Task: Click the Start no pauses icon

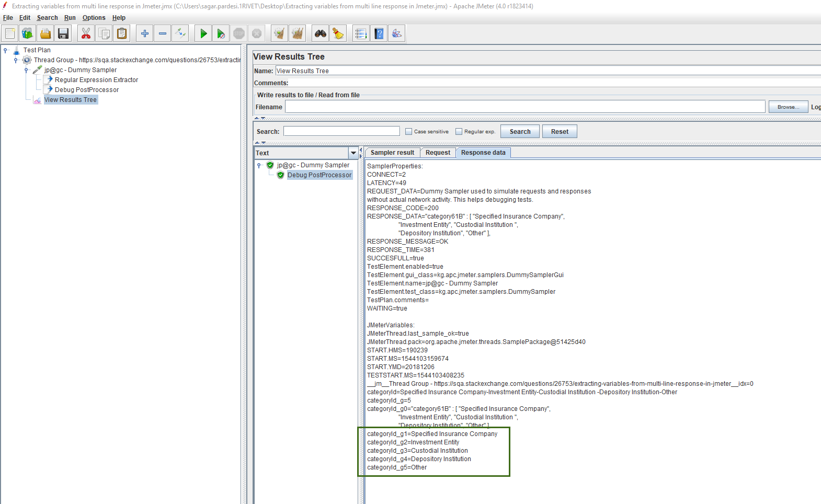Action: [221, 33]
